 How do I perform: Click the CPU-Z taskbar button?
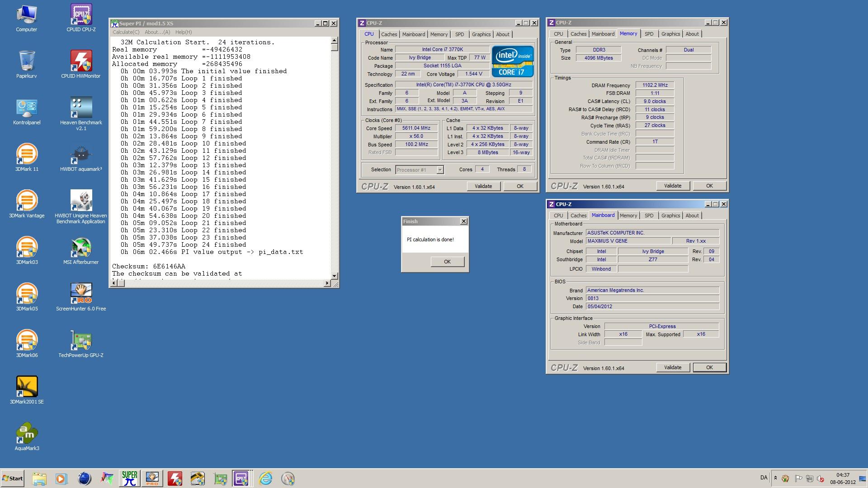tap(241, 479)
